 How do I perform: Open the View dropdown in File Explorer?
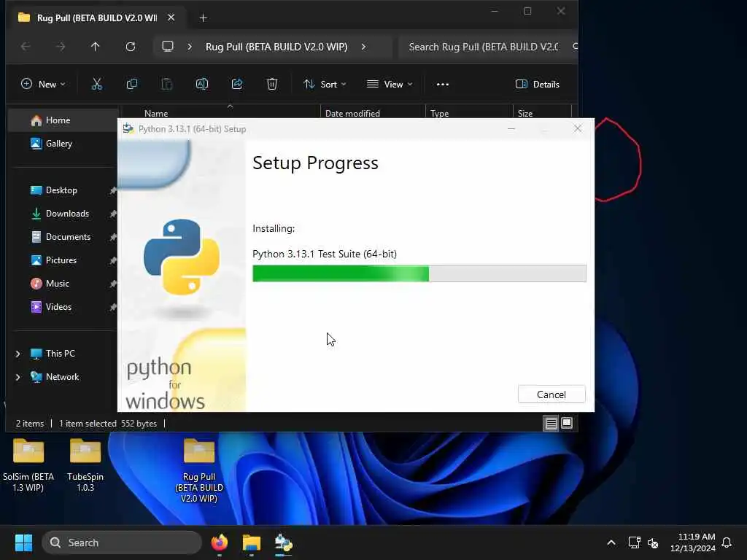click(390, 85)
